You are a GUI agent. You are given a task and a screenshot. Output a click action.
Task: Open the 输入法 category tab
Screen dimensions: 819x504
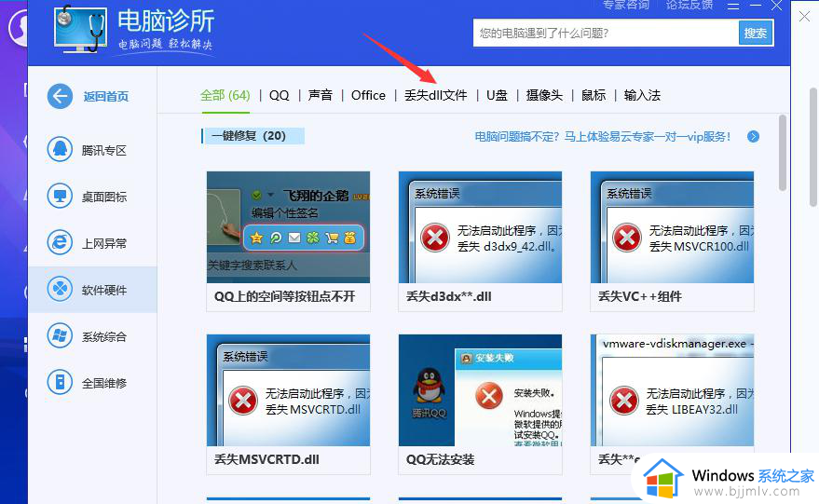coord(642,96)
